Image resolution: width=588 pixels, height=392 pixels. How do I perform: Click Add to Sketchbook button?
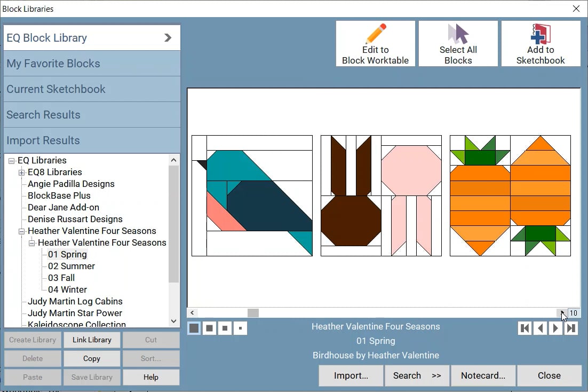click(x=541, y=44)
